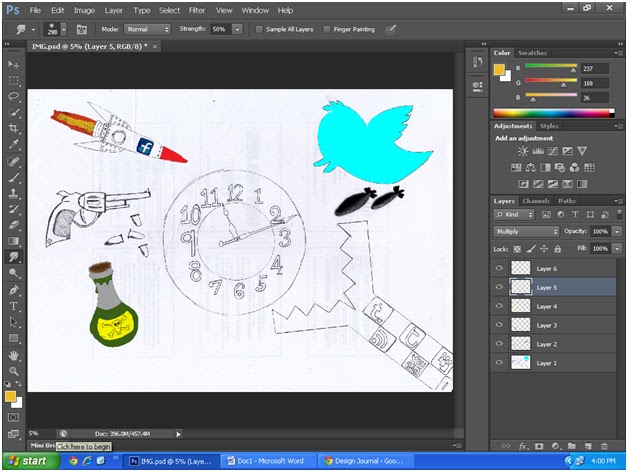Viewport: 628px width, 472px height.
Task: Open the Image menu
Action: click(84, 10)
